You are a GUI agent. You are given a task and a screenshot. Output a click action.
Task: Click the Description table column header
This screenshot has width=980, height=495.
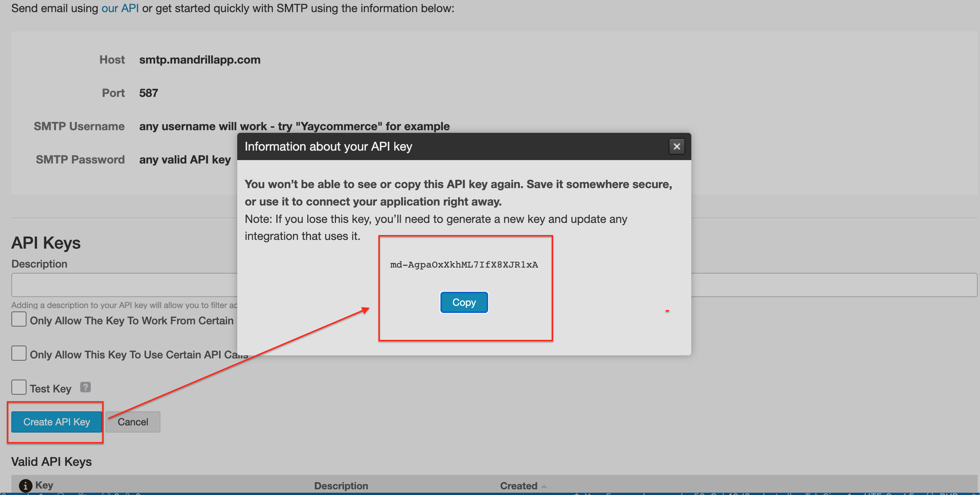pyautogui.click(x=341, y=486)
